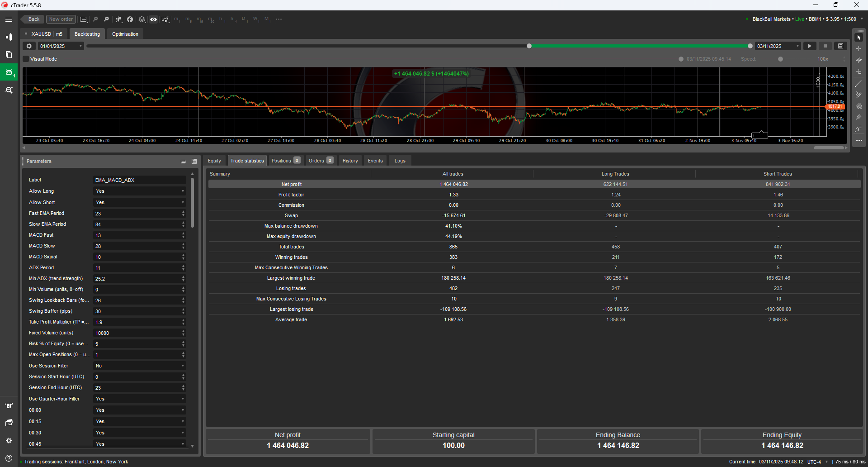This screenshot has width=868, height=467.
Task: Toggle the chart eye visibility icon
Action: [153, 19]
